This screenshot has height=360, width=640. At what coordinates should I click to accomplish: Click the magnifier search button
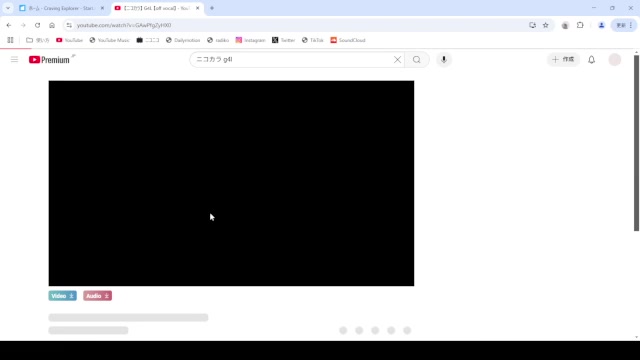(x=416, y=60)
